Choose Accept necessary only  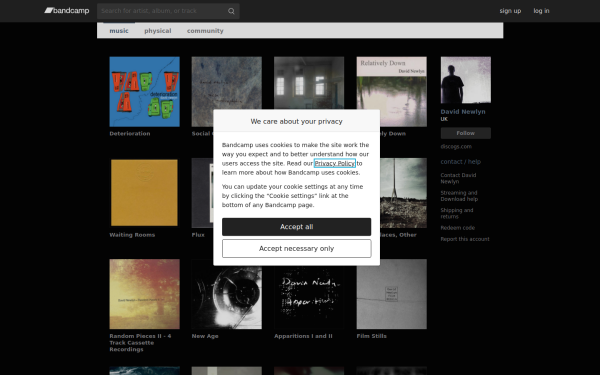(x=297, y=248)
